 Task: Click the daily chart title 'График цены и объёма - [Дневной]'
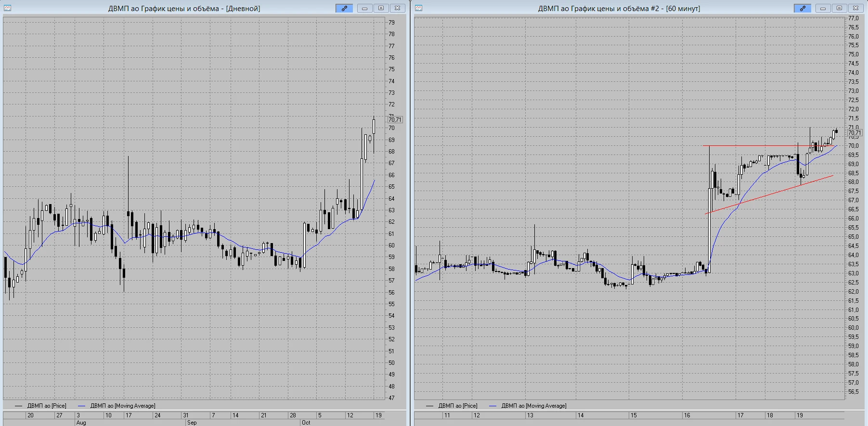[x=201, y=9]
